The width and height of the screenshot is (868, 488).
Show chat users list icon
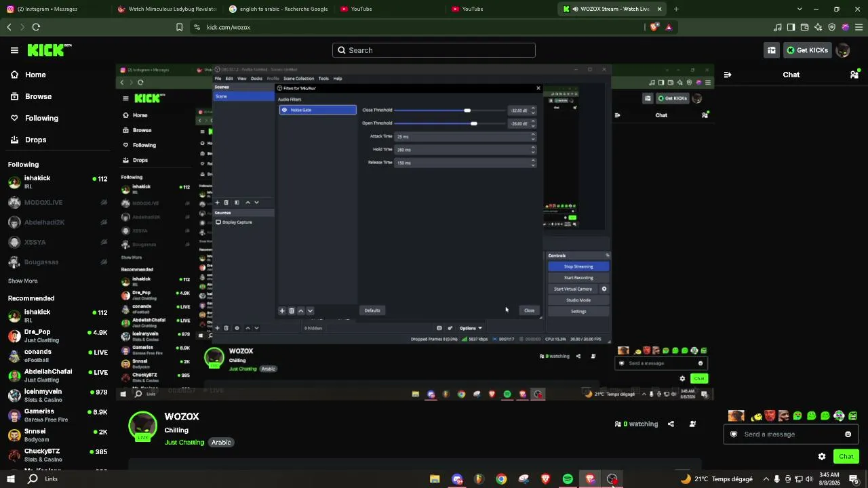[854, 75]
